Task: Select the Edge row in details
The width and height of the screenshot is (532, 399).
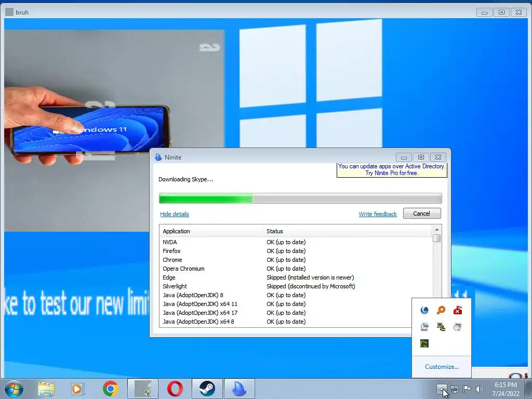Action: tap(296, 277)
